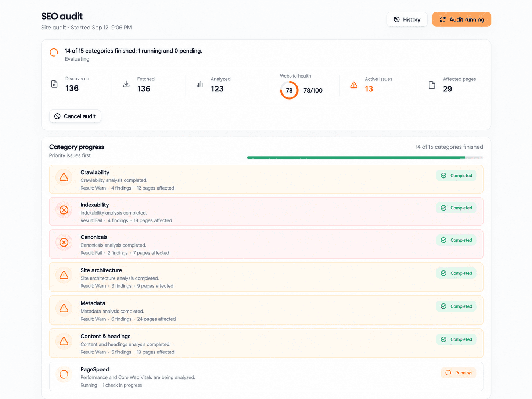Click the Completed badge on Crawlability row
532x399 pixels.
(456, 176)
